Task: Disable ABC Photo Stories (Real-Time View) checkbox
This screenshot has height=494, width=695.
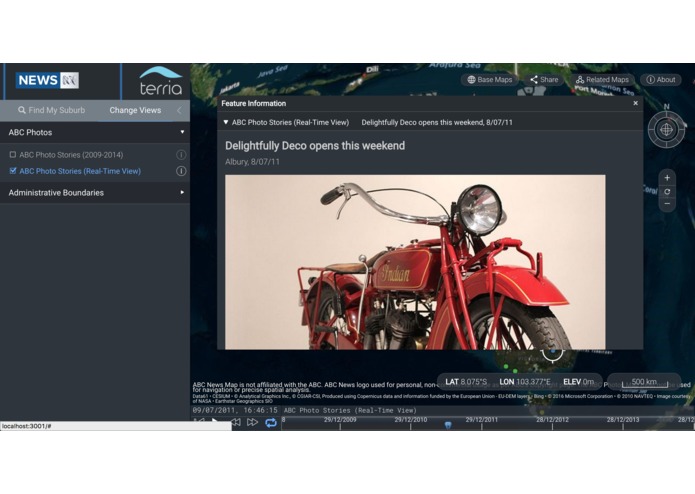Action: (x=13, y=171)
